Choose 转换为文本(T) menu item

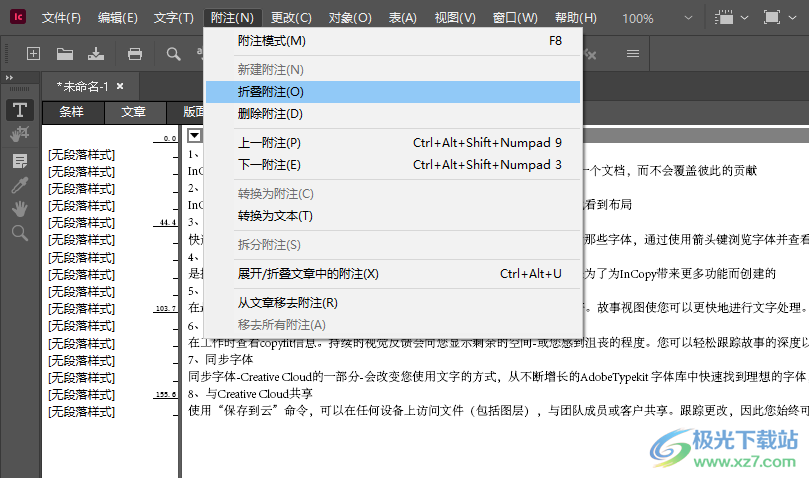pyautogui.click(x=393, y=216)
